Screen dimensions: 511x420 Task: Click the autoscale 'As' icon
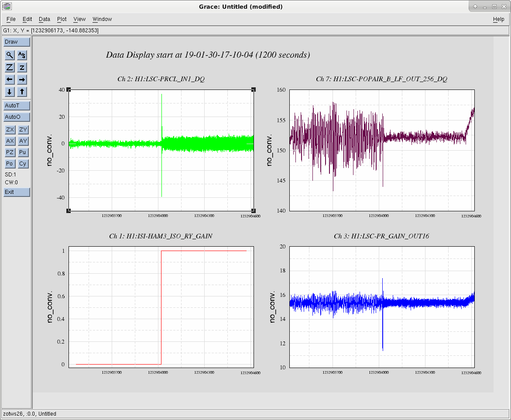tap(22, 55)
